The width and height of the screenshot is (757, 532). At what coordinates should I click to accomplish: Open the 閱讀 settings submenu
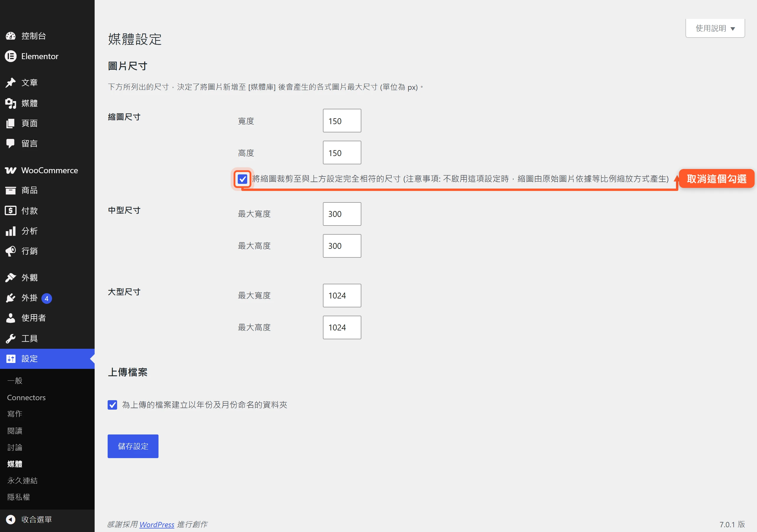(15, 431)
